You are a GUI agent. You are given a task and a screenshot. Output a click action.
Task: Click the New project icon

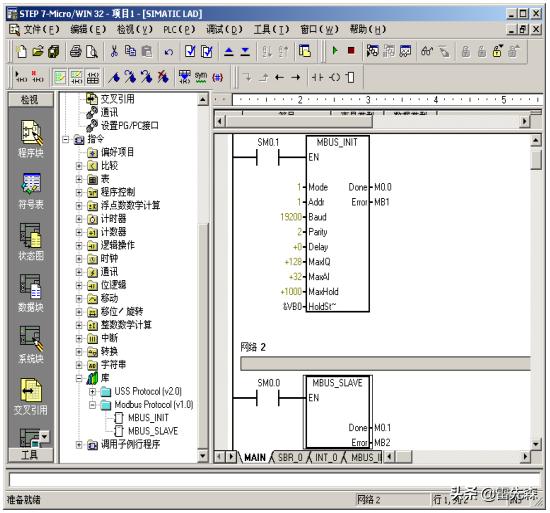(x=22, y=52)
